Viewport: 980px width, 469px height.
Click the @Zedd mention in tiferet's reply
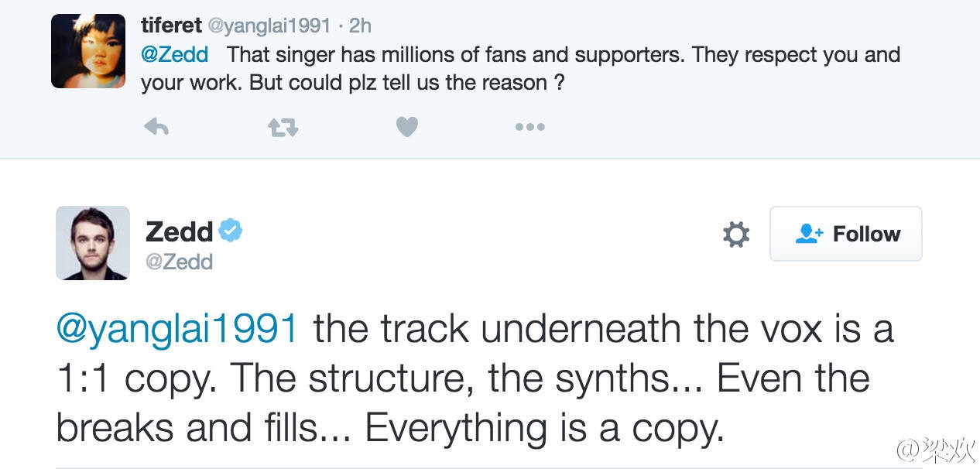point(174,56)
